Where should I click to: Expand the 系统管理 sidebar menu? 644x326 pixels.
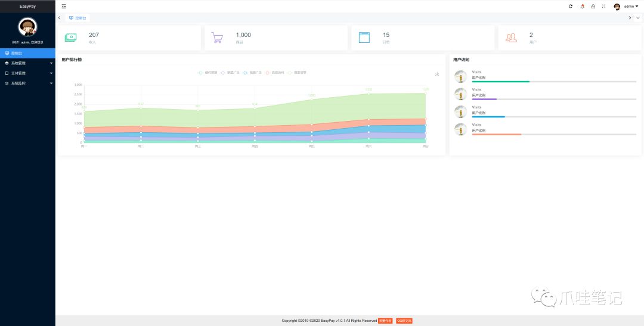tap(27, 63)
